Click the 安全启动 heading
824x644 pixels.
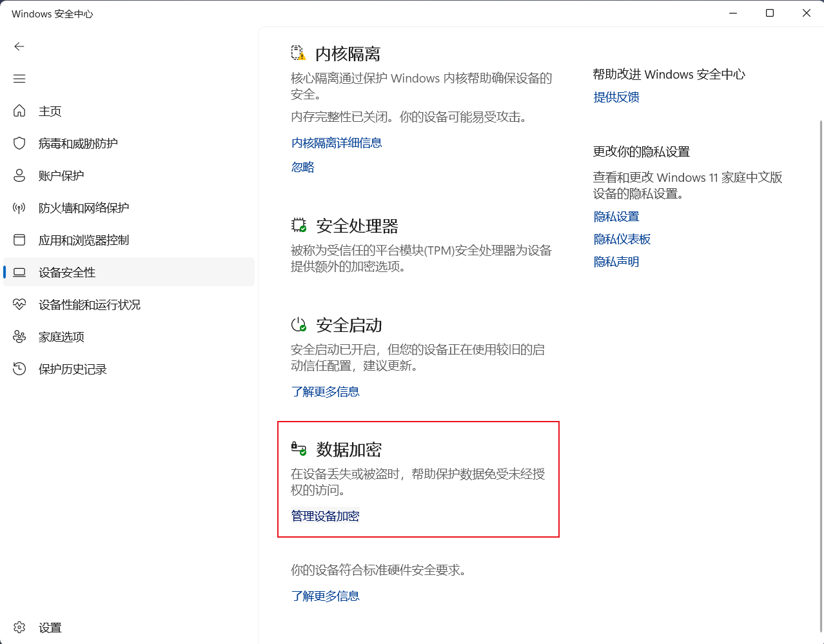click(x=349, y=325)
